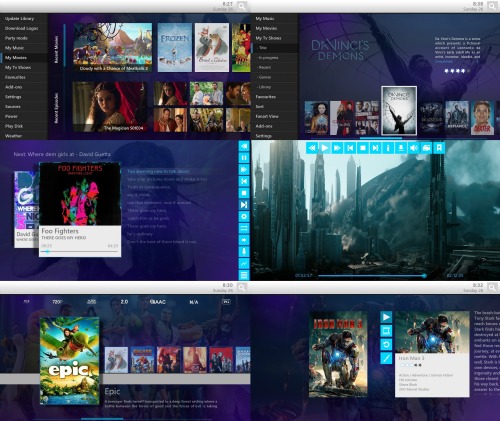Click fast-forward in the video player's horizontal bar

pyautogui.click(x=337, y=148)
